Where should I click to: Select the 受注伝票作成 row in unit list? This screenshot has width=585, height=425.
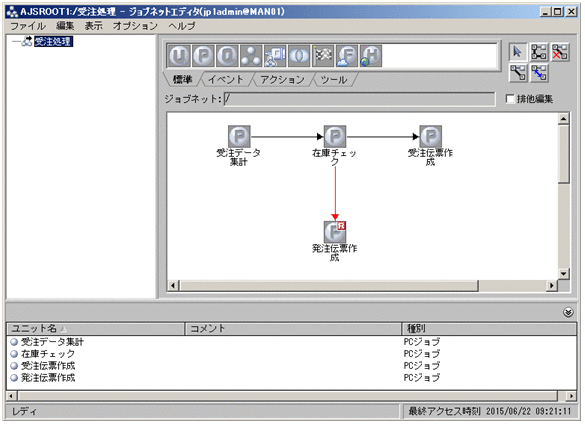point(292,365)
